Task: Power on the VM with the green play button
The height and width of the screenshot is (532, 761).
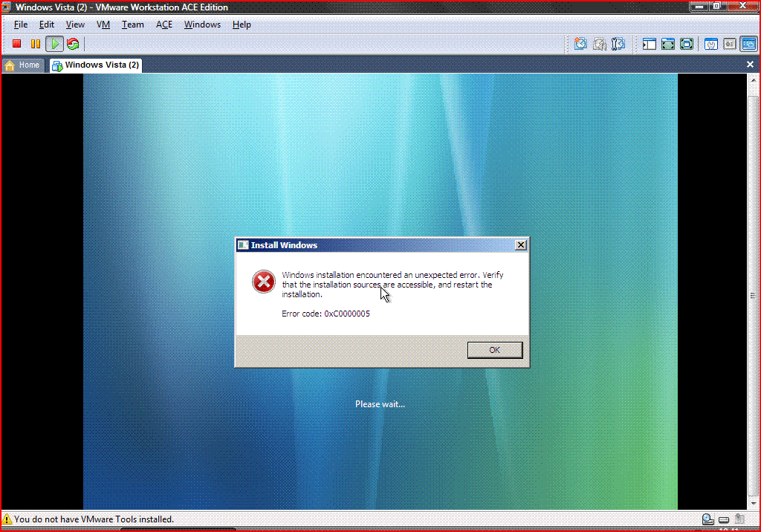Action: tap(54, 44)
